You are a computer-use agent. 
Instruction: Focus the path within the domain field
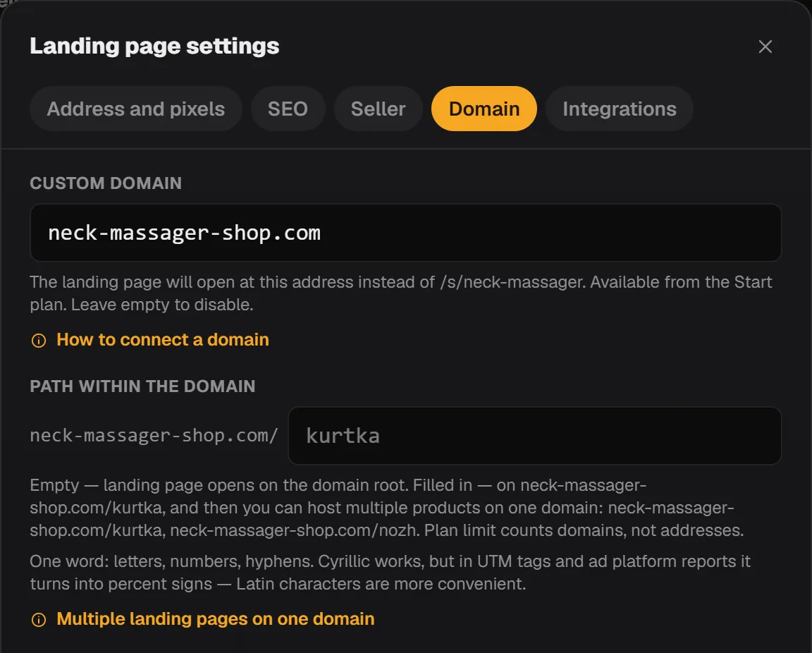click(x=534, y=436)
